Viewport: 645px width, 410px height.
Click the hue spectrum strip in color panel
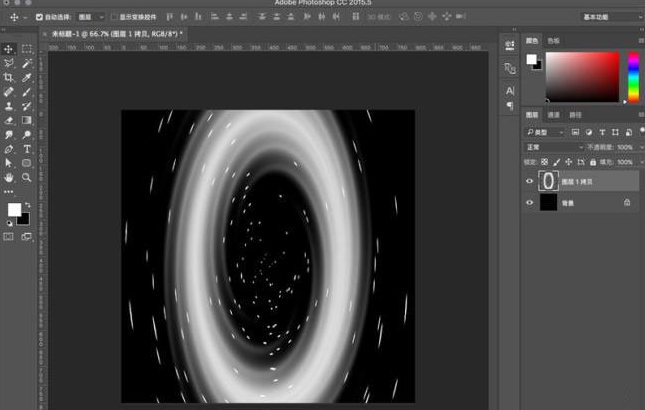coord(634,77)
